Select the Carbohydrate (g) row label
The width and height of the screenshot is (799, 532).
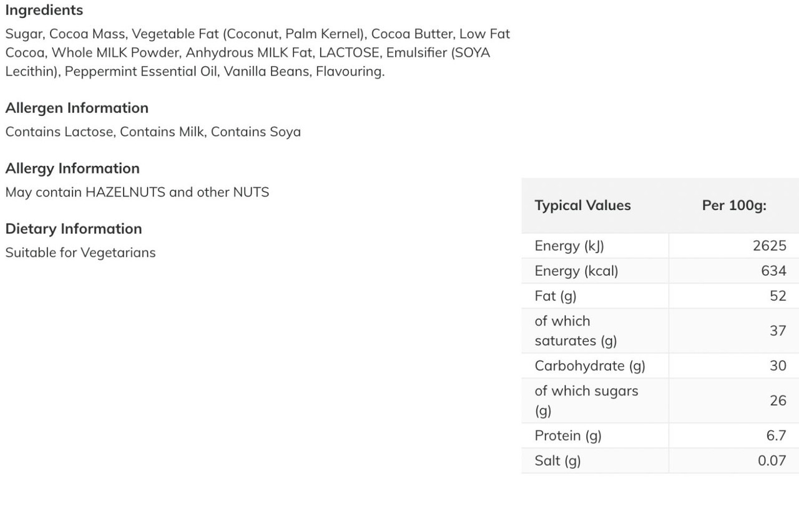[x=590, y=365]
